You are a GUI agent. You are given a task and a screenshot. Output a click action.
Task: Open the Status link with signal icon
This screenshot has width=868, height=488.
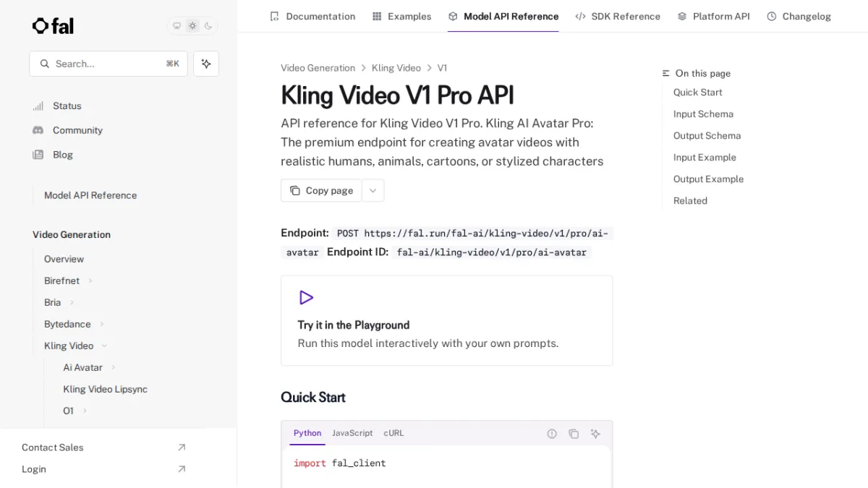pos(67,106)
